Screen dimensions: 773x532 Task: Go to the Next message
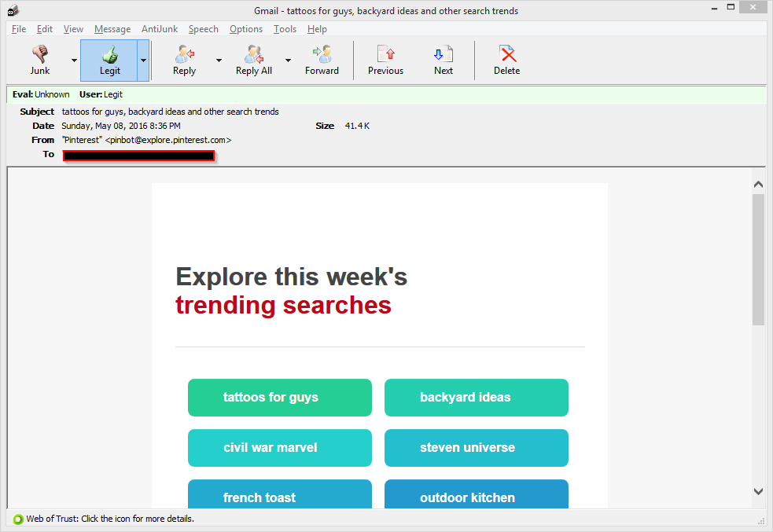click(444, 60)
